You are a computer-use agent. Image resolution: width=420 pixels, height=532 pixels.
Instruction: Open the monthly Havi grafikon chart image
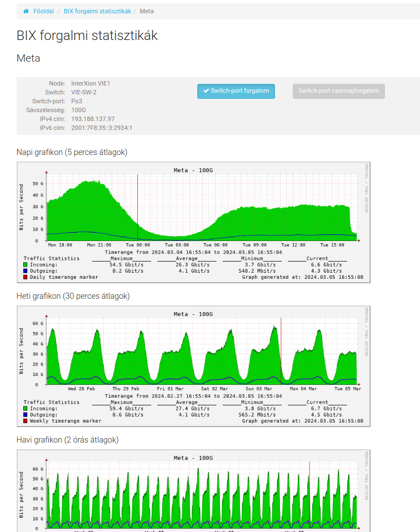coord(193,491)
